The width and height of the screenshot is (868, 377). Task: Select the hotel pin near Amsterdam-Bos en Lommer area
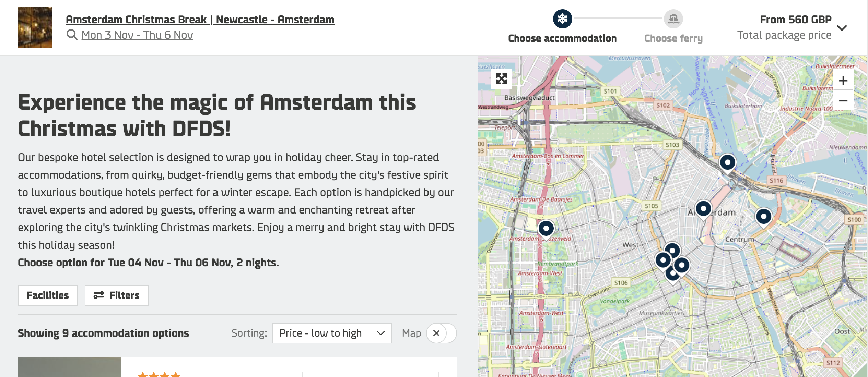pos(546,228)
